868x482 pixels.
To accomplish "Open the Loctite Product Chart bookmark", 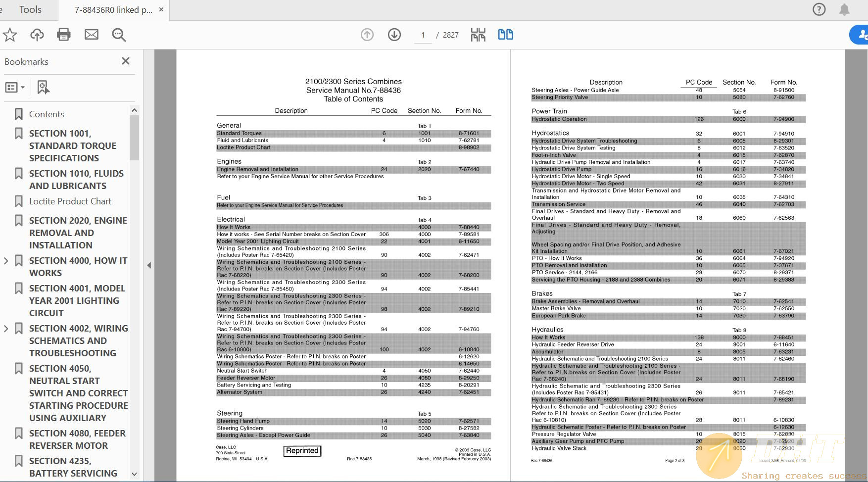I will click(x=70, y=201).
